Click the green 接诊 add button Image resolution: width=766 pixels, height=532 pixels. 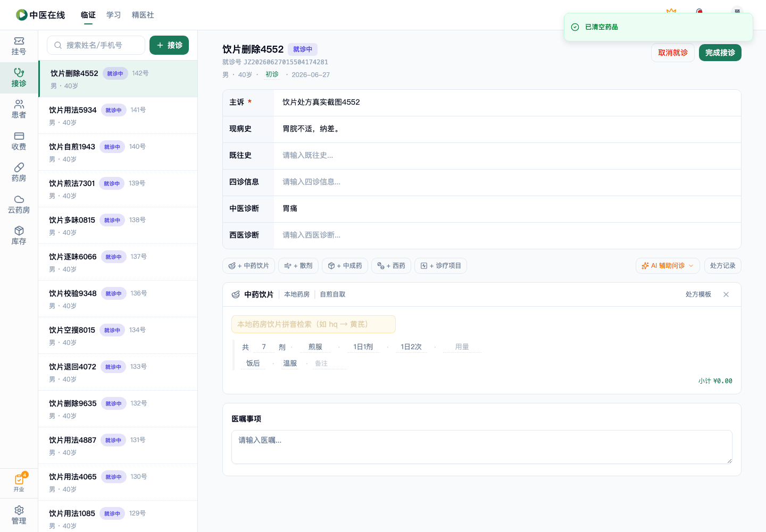(x=169, y=45)
